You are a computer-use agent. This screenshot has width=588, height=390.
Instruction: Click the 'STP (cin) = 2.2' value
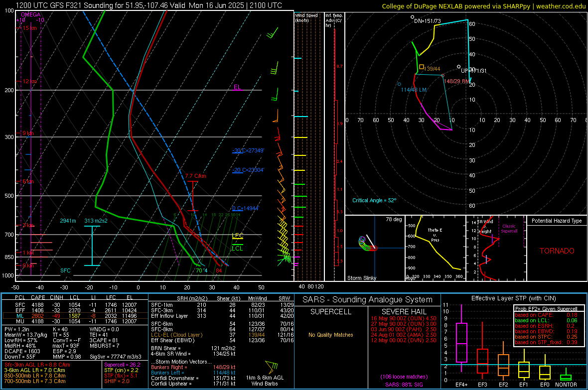pos(121,370)
